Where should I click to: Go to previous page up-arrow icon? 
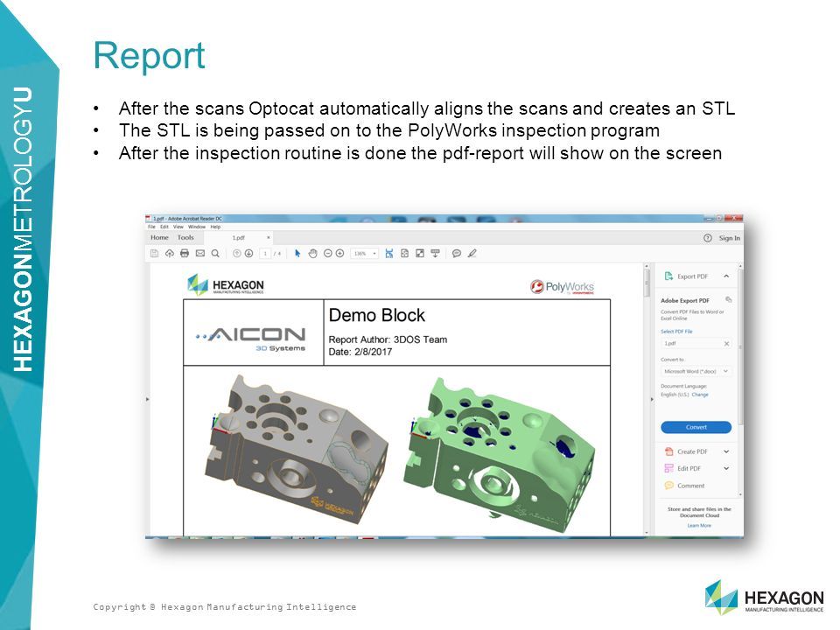236,254
